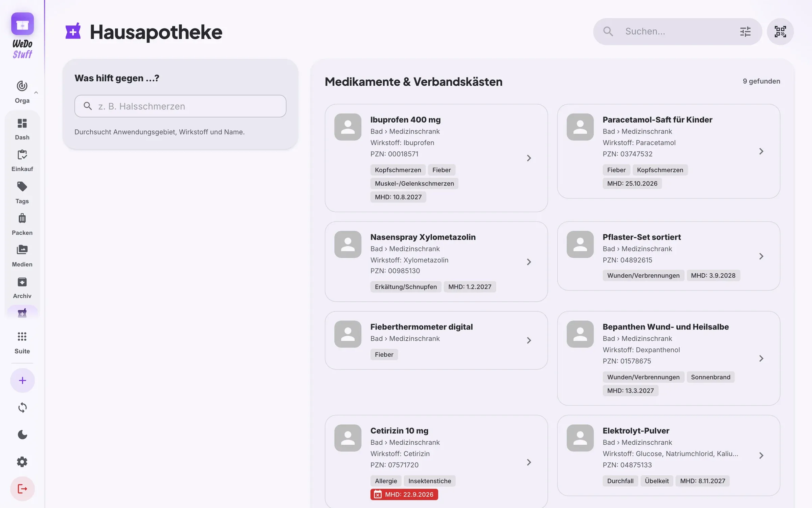
Task: Click the Muskel-/Gelenkschmerzen tag
Action: tap(414, 184)
